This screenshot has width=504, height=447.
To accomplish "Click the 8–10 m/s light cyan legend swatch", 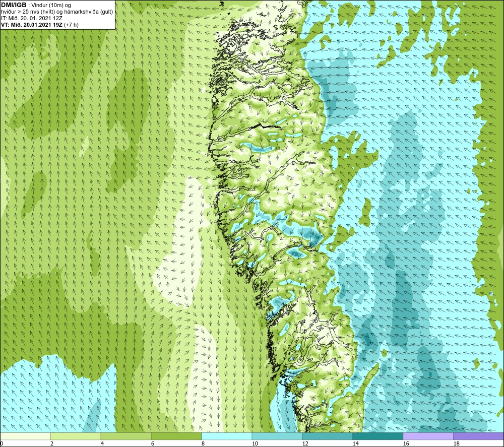I will (x=227, y=436).
